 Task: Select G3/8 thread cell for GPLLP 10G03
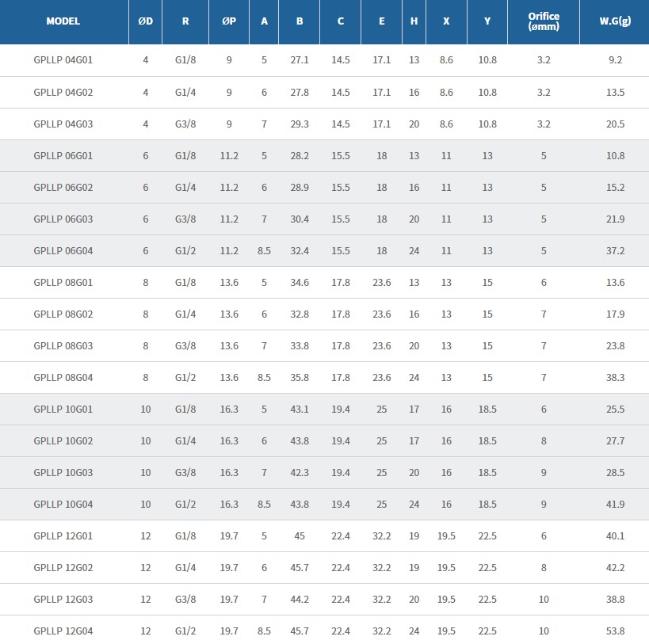tap(185, 472)
